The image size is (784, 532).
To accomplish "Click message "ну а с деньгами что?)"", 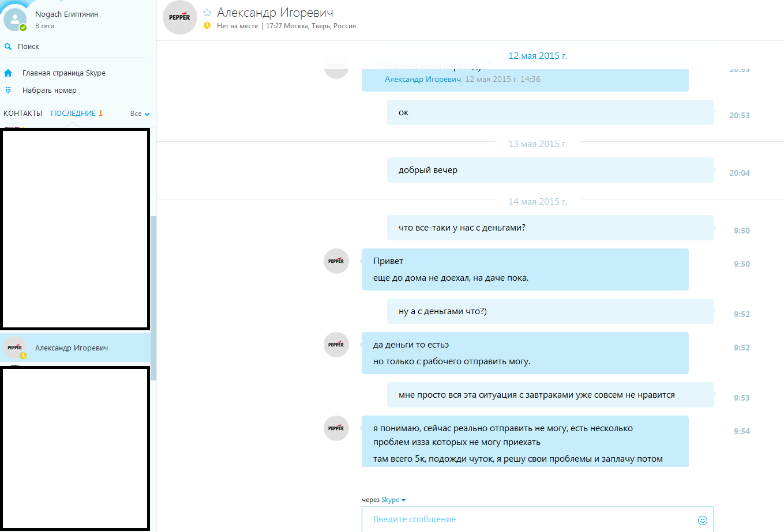I will pyautogui.click(x=550, y=311).
